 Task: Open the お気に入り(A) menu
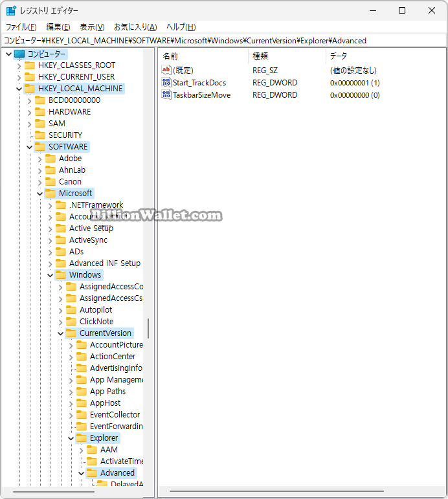[135, 27]
